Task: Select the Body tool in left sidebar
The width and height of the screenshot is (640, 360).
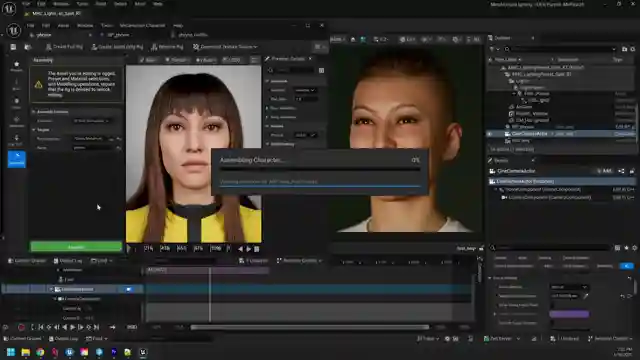Action: coord(16,84)
